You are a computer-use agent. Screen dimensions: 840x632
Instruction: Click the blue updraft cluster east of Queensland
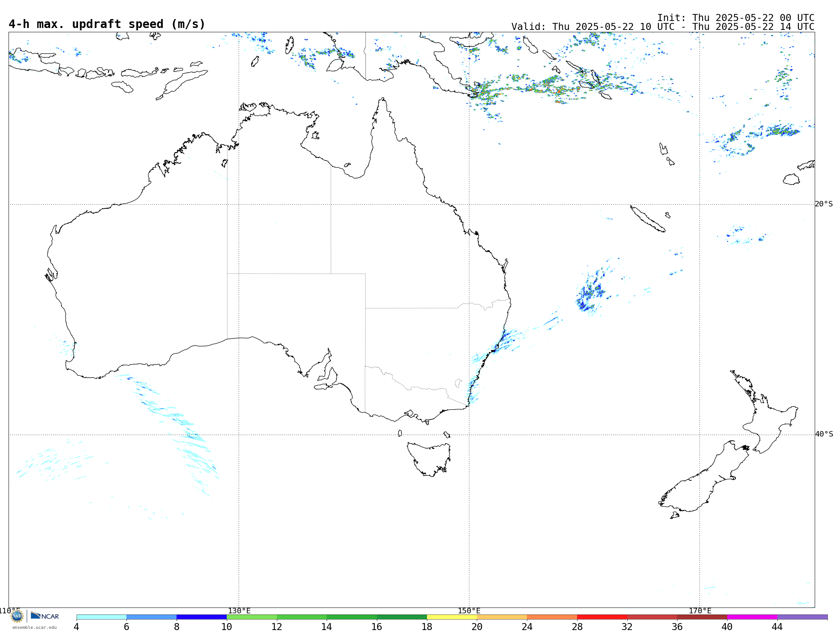coord(590,292)
